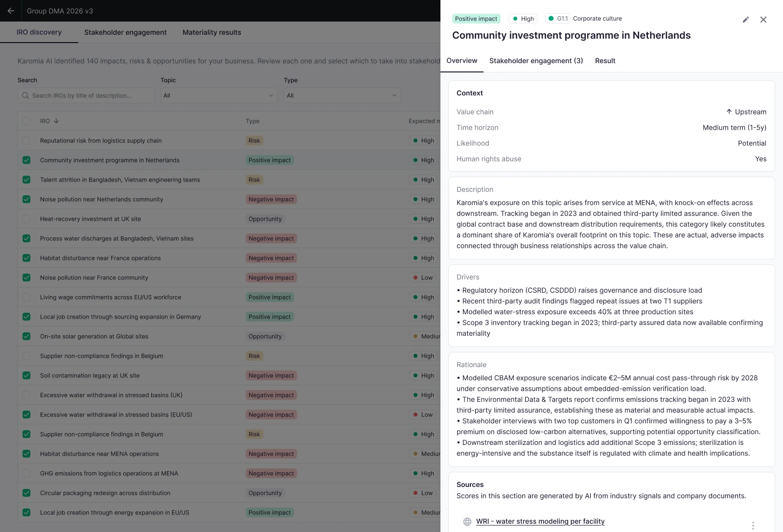The image size is (783, 532).
Task: Click Medium term (1-5y) time horizon value
Action: coord(735,127)
